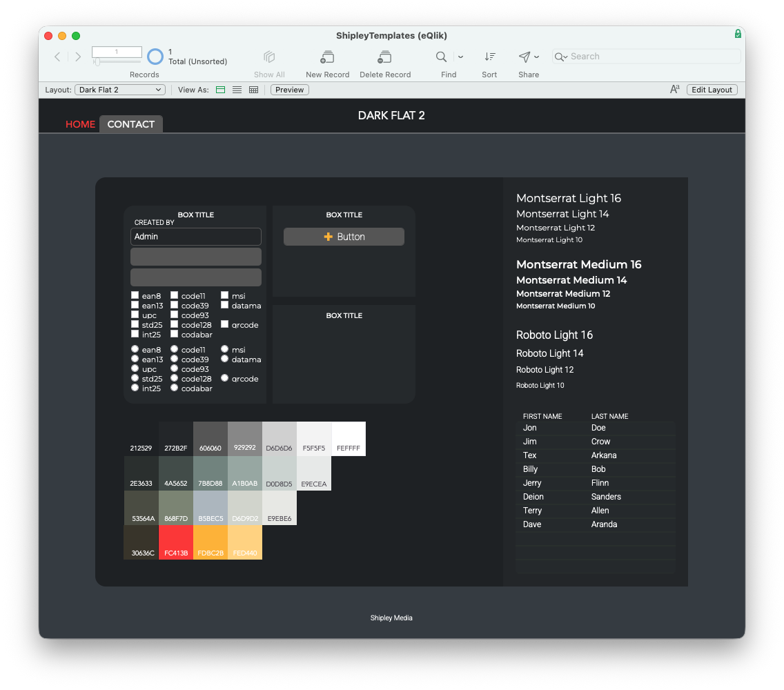
Task: Click the Share paper plane icon
Action: tap(525, 57)
